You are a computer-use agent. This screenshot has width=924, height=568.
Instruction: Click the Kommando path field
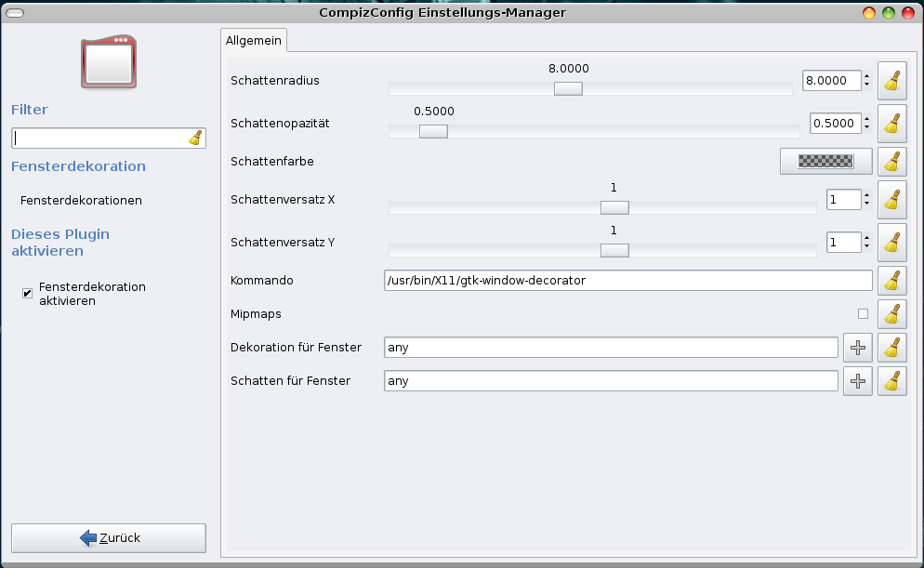point(627,281)
